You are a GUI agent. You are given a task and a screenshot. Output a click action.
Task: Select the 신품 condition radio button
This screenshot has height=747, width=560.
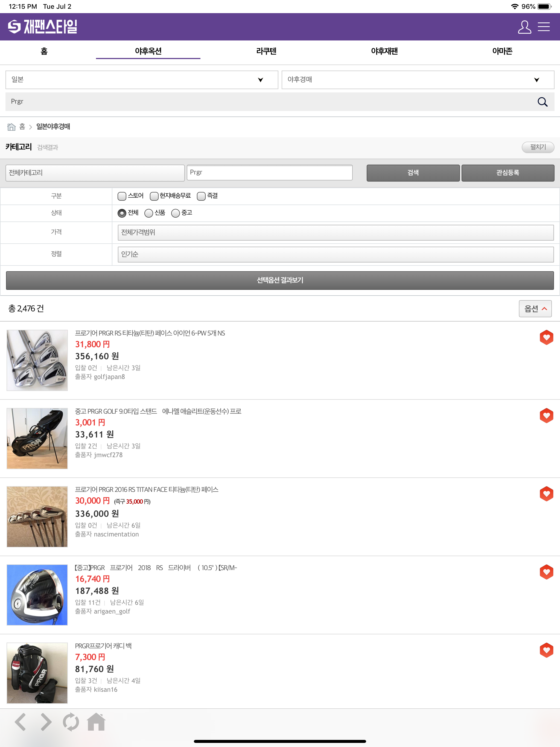pyautogui.click(x=148, y=213)
